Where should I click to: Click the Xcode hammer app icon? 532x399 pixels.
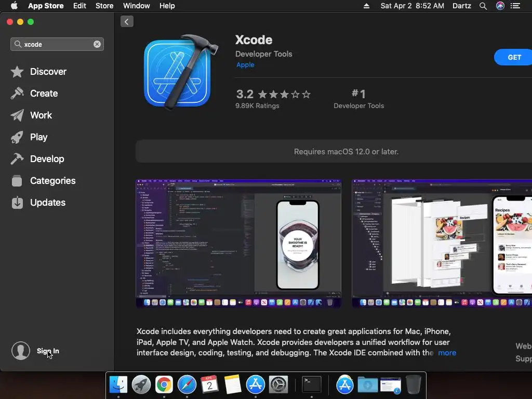point(180,72)
